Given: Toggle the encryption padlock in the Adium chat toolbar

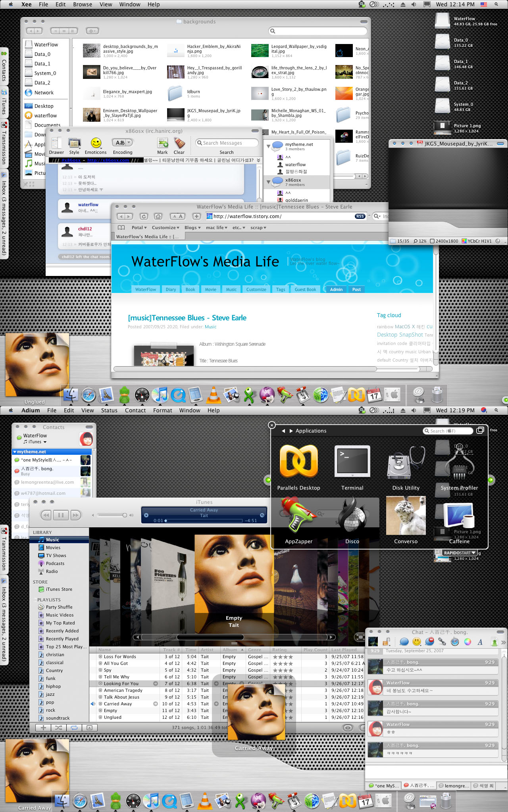Looking at the screenshot, I should click(387, 642).
